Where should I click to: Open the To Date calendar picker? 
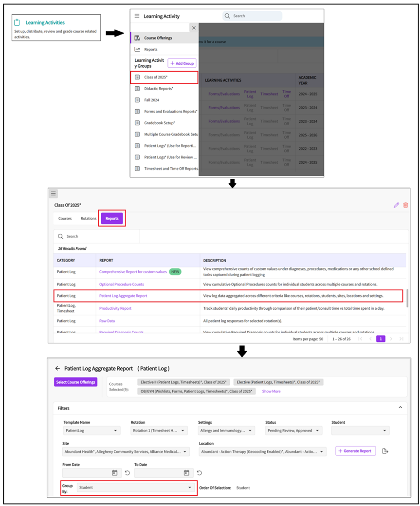(x=186, y=472)
